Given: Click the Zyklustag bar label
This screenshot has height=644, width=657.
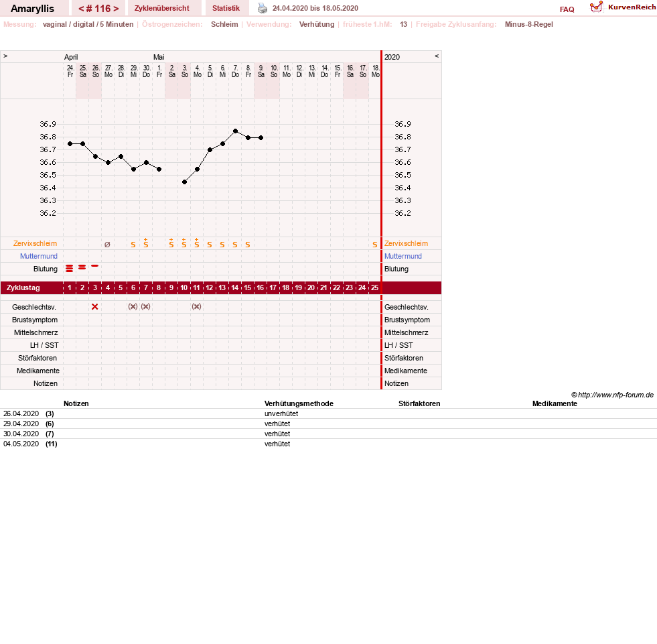Looking at the screenshot, I should coord(23,287).
